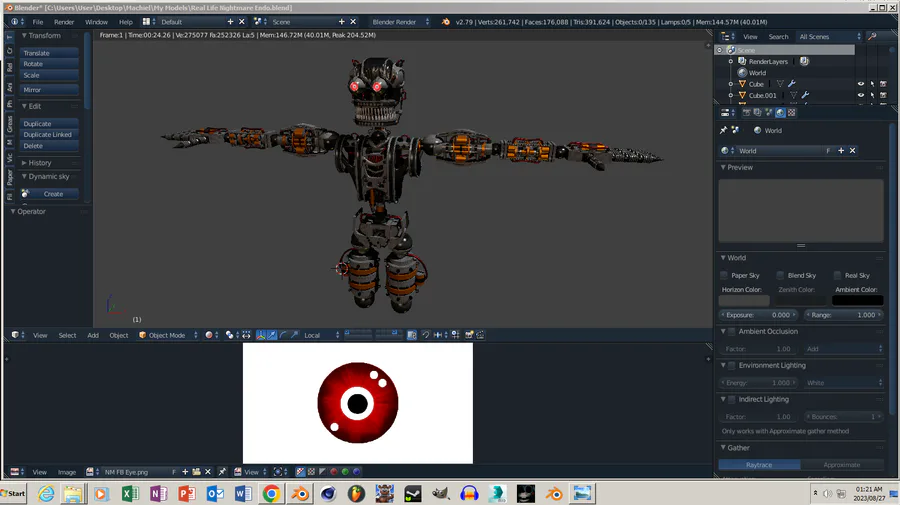Image resolution: width=900 pixels, height=505 pixels.
Task: Open Blender from the Windows taskbar
Action: tap(300, 494)
